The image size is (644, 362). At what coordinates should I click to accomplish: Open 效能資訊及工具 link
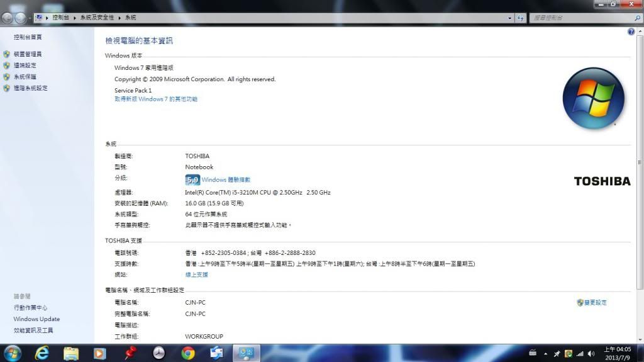[x=33, y=331]
